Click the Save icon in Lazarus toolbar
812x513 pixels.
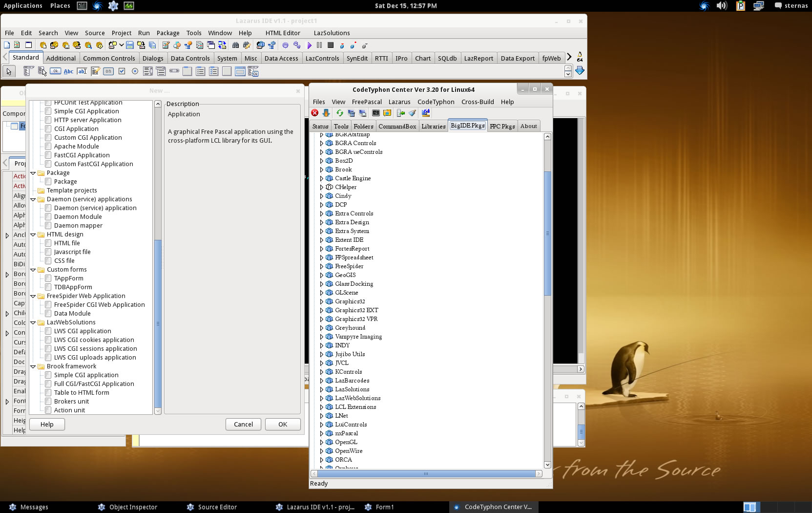tap(130, 45)
